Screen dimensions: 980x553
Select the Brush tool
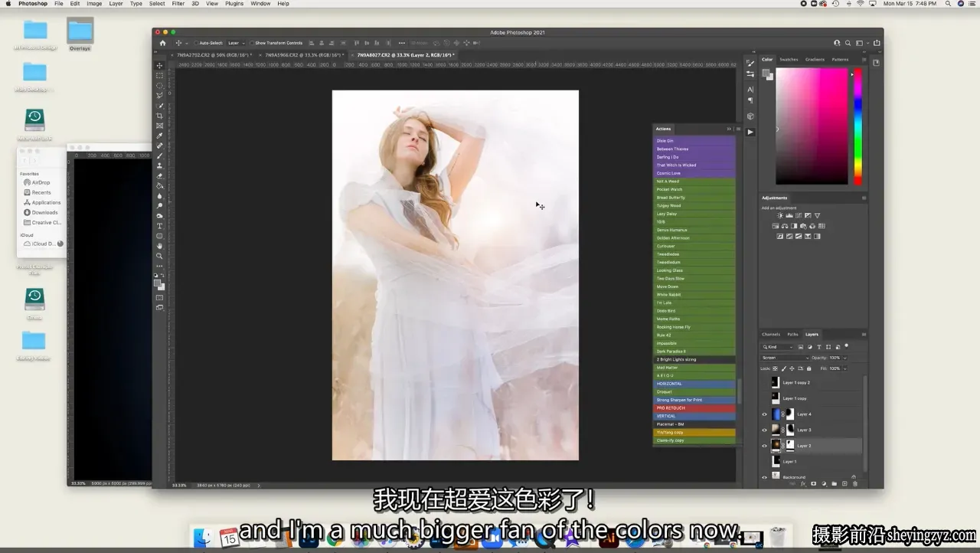point(159,155)
